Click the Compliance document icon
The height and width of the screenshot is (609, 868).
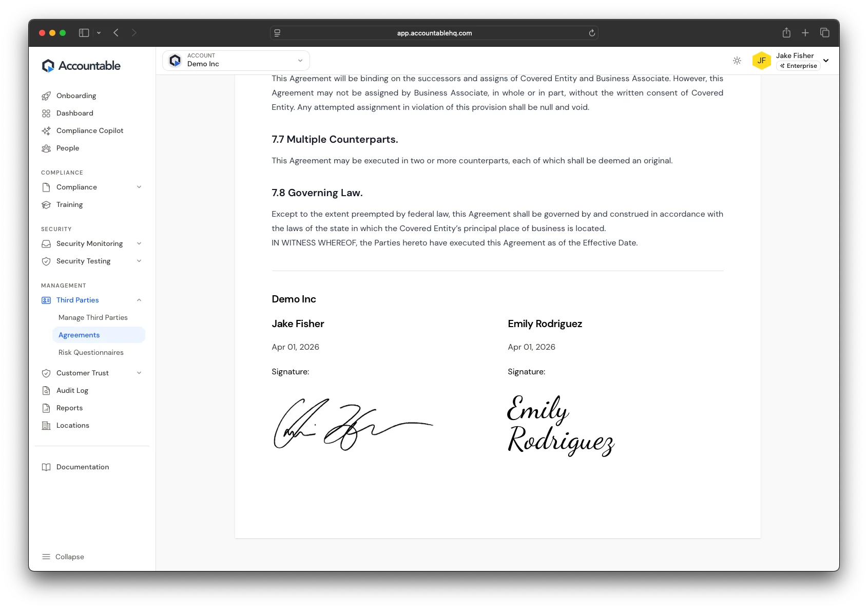tap(46, 187)
